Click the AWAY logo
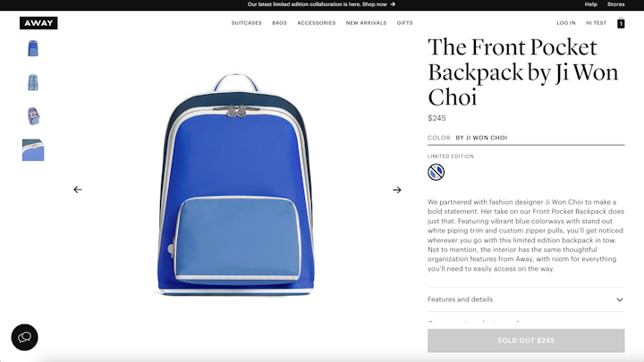Screen dimensions: 644x362 tap(38, 23)
